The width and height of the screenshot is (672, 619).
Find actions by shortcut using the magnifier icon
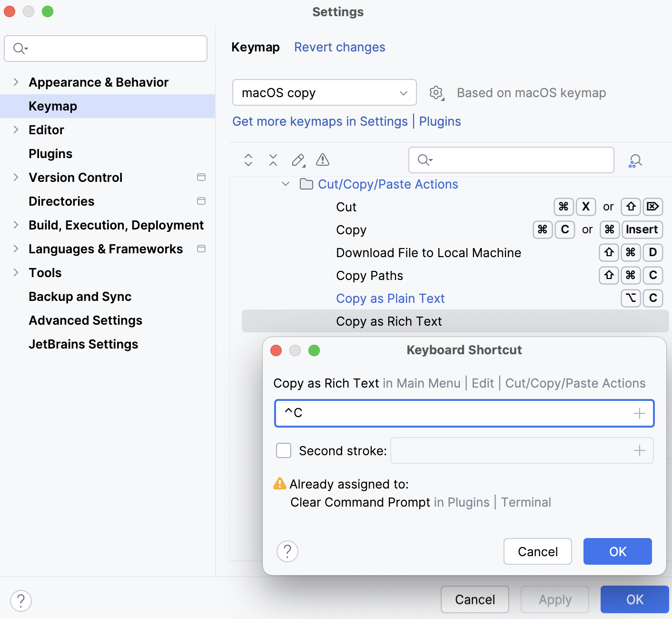point(635,160)
